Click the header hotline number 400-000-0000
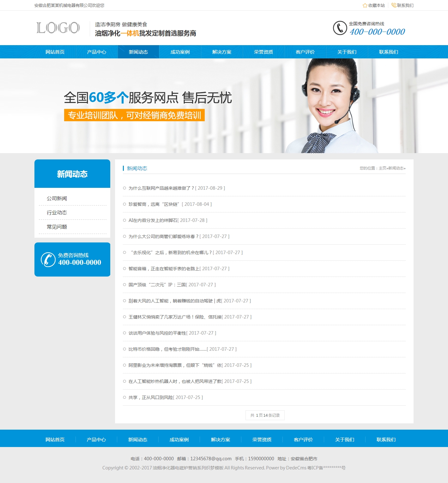The image size is (448, 483). (x=377, y=32)
